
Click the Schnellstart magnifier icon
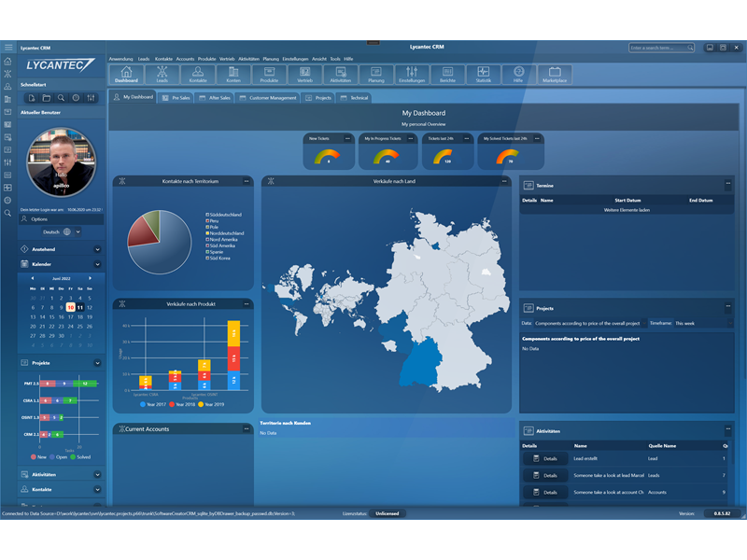click(x=61, y=98)
